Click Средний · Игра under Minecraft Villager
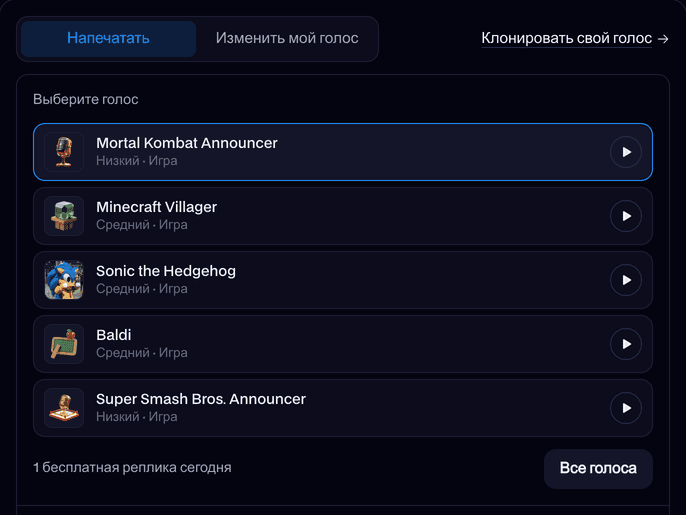686x515 pixels. pos(142,225)
